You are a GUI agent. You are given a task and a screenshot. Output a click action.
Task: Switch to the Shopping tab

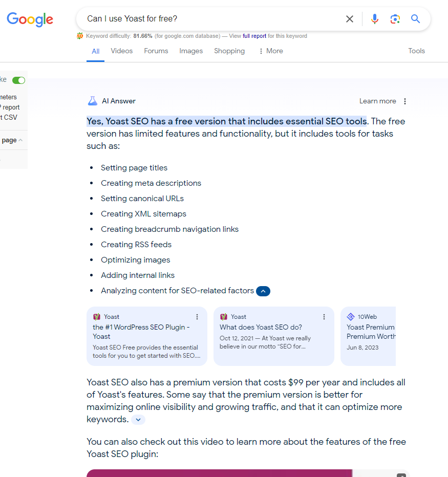pyautogui.click(x=229, y=51)
